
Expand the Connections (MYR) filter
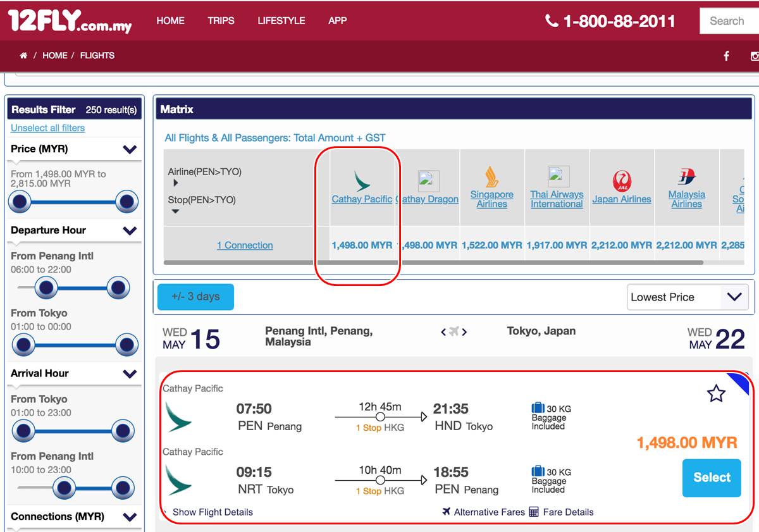click(x=130, y=517)
